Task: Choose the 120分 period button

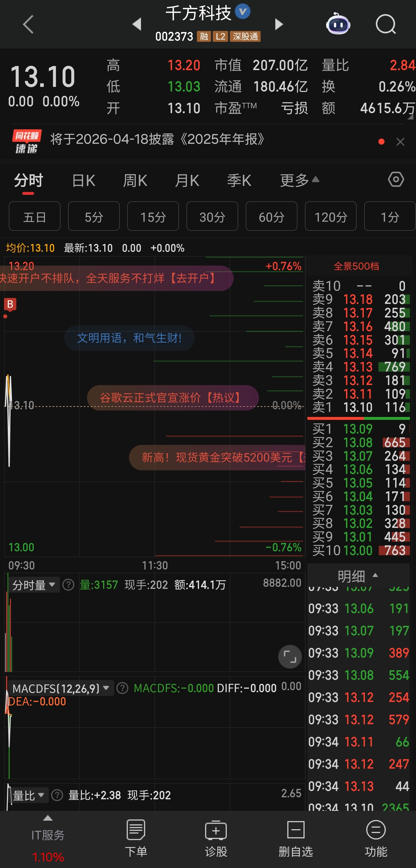Action: pyautogui.click(x=331, y=216)
